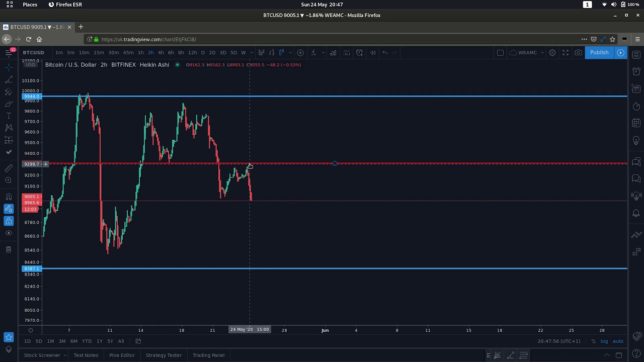
Task: Open the Places menu in top bar
Action: 30,5
